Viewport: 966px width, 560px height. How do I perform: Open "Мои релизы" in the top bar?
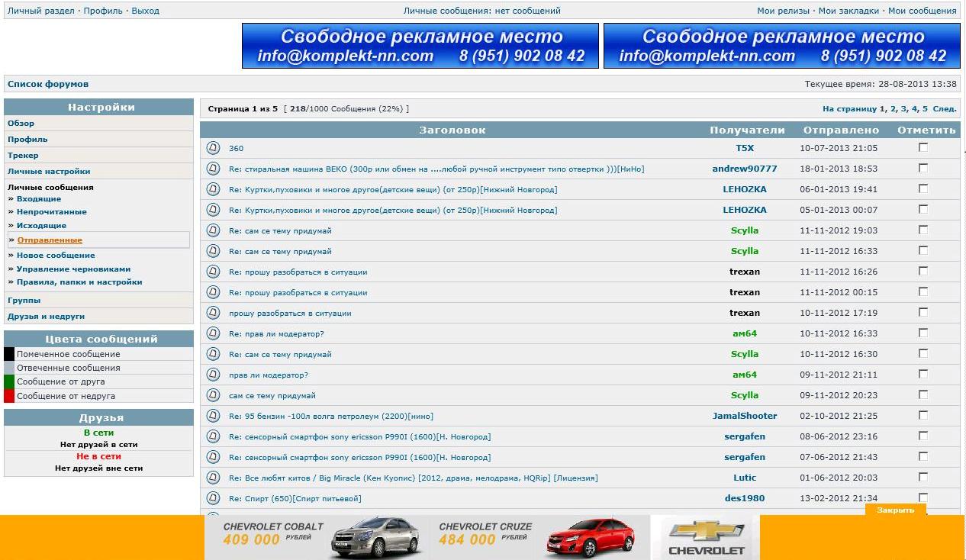(784, 11)
